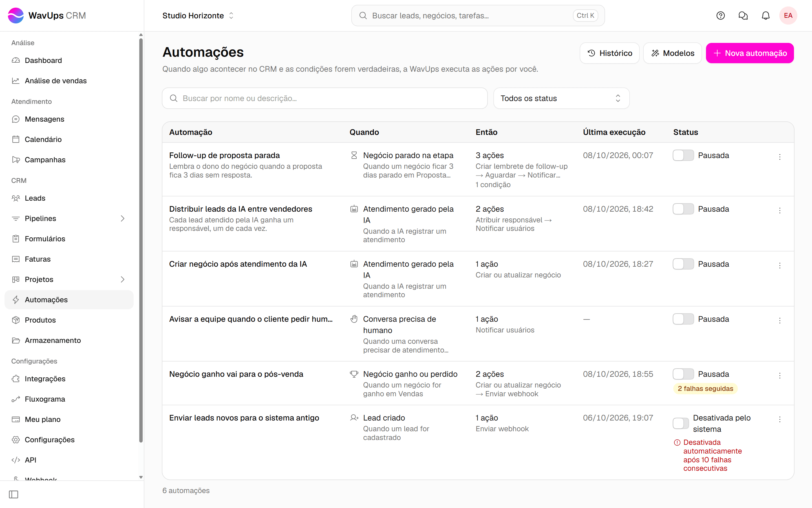
Task: Open the Follow-up de proposta parada automation
Action: (224, 155)
